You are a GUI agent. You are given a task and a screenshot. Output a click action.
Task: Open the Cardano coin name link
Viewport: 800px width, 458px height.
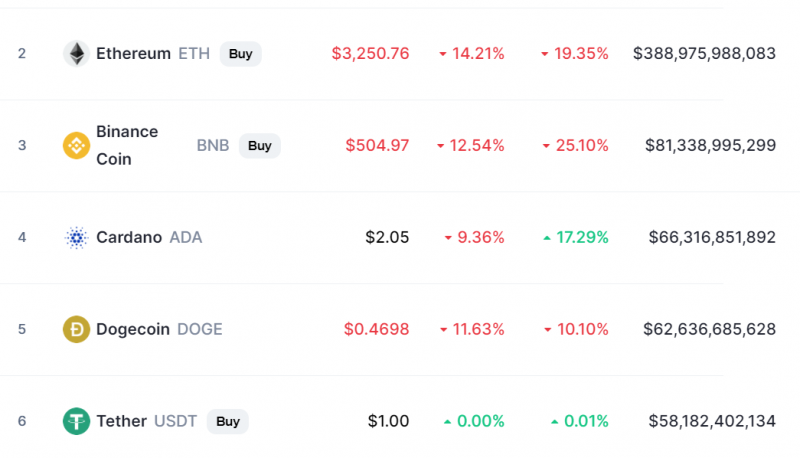[129, 237]
